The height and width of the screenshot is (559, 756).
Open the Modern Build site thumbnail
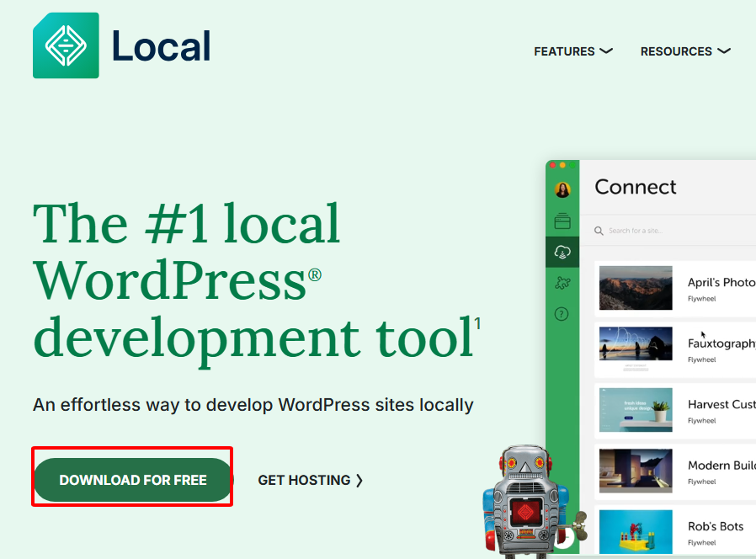point(636,471)
